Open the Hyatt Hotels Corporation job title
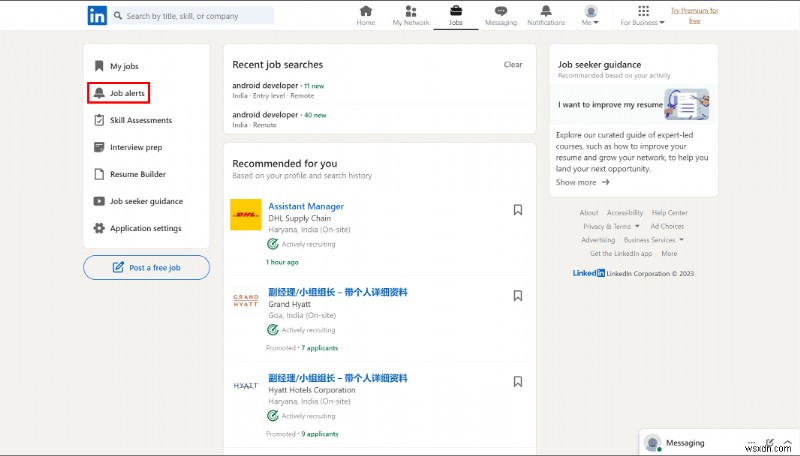 click(x=338, y=378)
